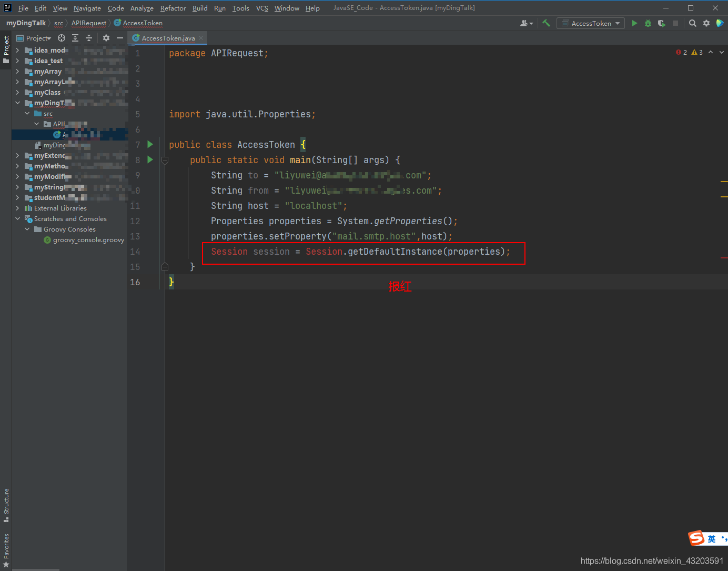Click APIRequest breadcrumb
This screenshot has height=571, width=728.
[89, 23]
